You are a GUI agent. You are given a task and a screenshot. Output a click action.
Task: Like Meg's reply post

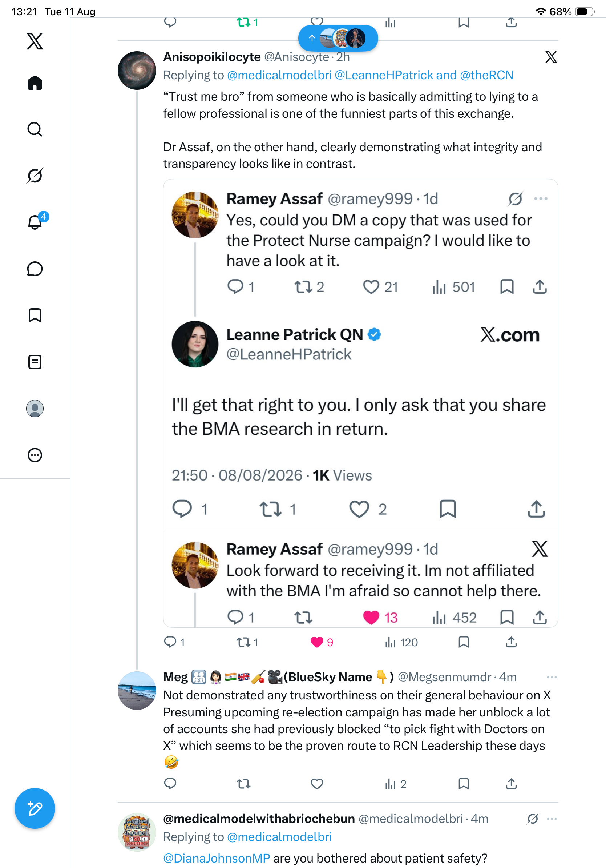point(317,784)
